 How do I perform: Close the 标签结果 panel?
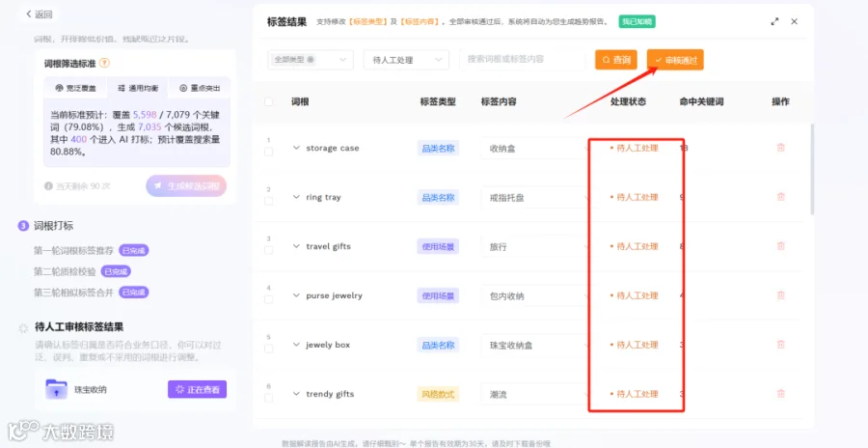[794, 21]
